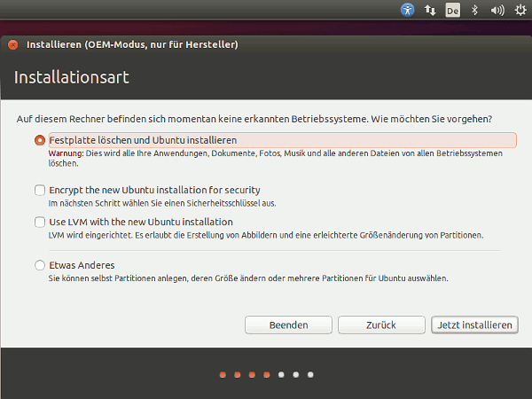This screenshot has height=399, width=532.
Task: Click the red Warnung label
Action: [x=66, y=153]
